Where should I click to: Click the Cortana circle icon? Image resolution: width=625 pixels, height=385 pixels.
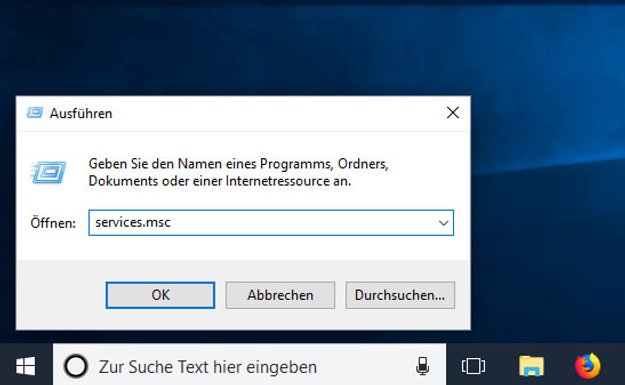pos(76,366)
